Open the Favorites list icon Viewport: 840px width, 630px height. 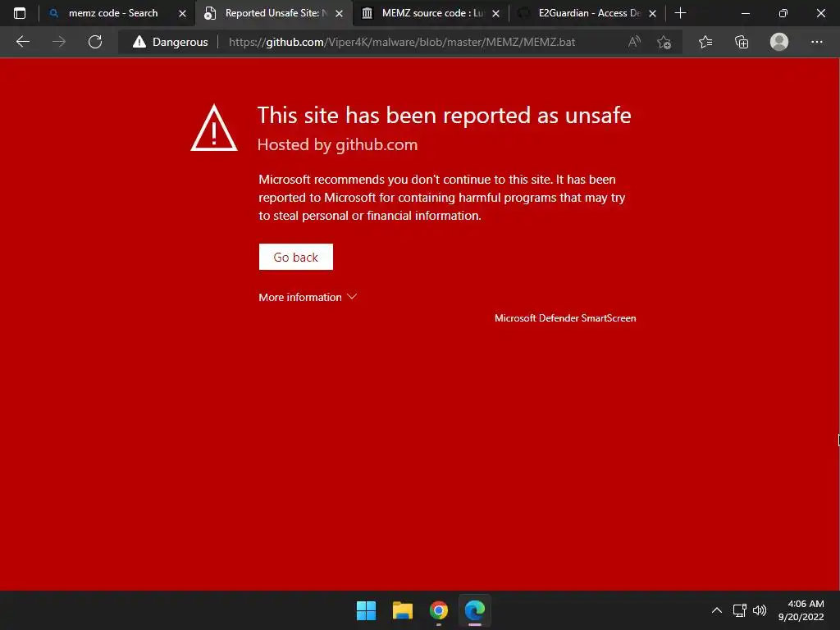(x=705, y=42)
